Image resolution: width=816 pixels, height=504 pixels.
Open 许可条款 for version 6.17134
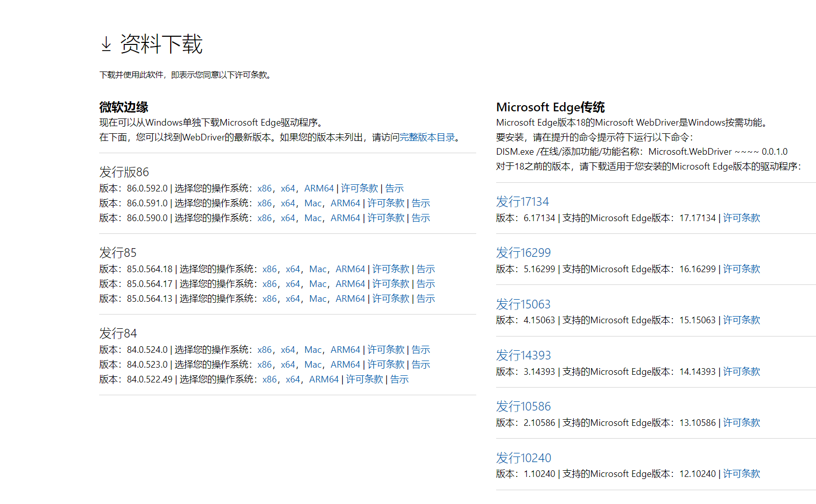[742, 218]
